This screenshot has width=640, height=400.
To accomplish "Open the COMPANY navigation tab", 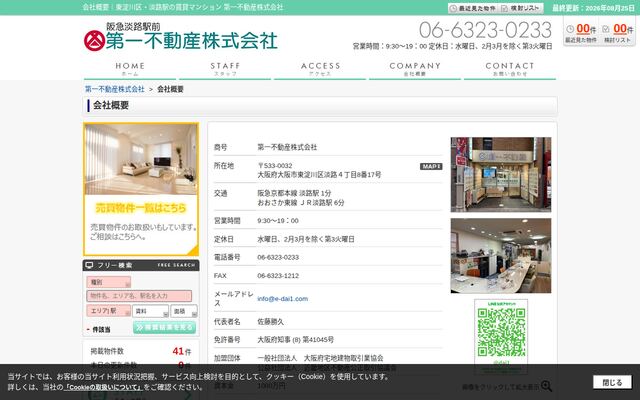I will click(x=415, y=69).
